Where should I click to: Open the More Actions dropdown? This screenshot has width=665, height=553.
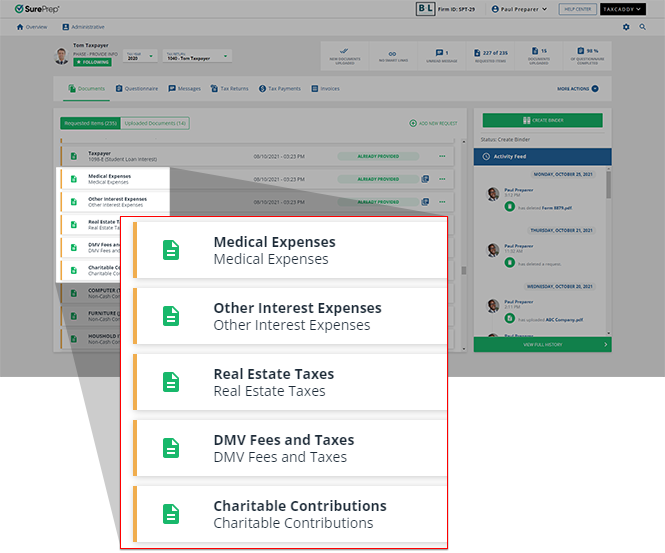pos(578,89)
